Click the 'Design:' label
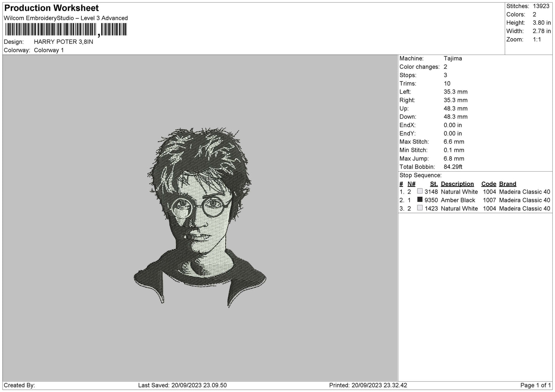The width and height of the screenshot is (555, 392). pyautogui.click(x=14, y=42)
